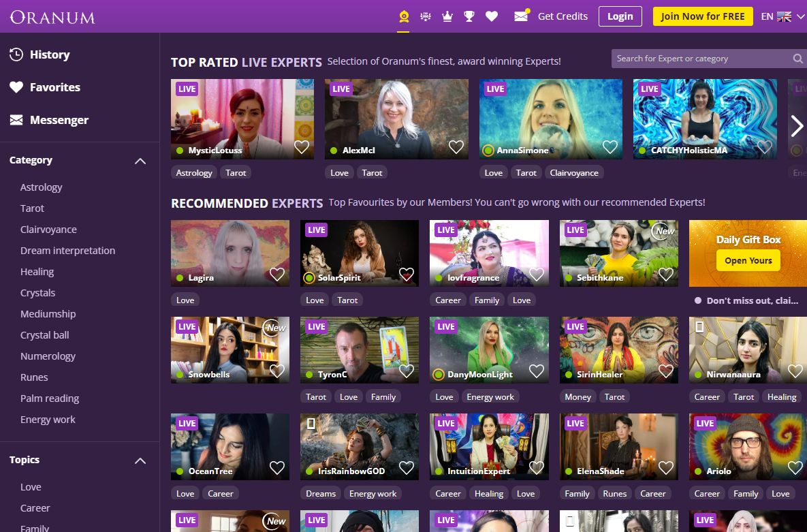Image resolution: width=807 pixels, height=532 pixels.
Task: Select the Numerology category
Action: coord(48,356)
